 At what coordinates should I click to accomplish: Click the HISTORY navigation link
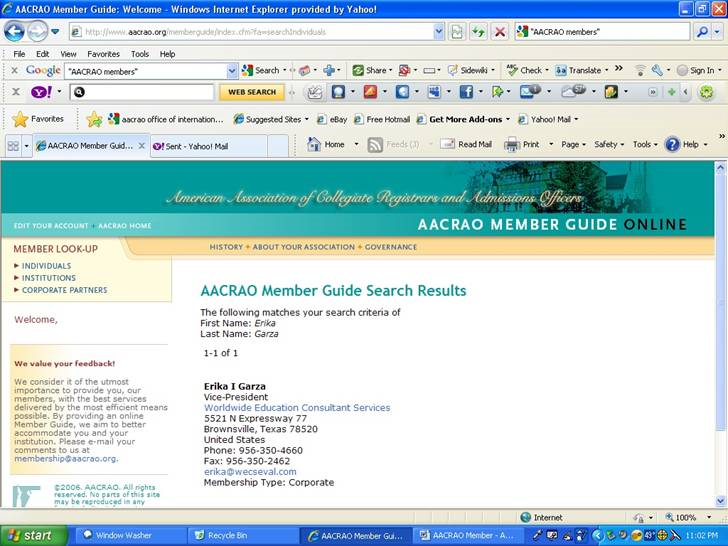[x=226, y=247]
